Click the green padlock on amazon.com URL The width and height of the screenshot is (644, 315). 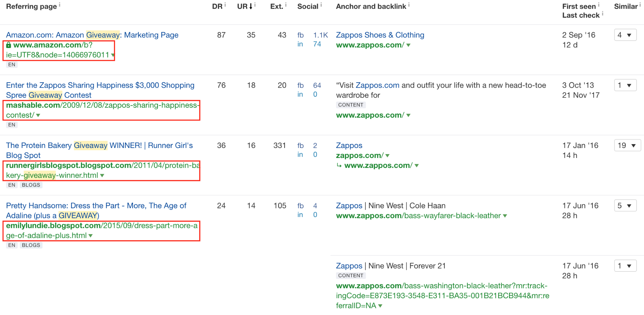pyautogui.click(x=9, y=45)
